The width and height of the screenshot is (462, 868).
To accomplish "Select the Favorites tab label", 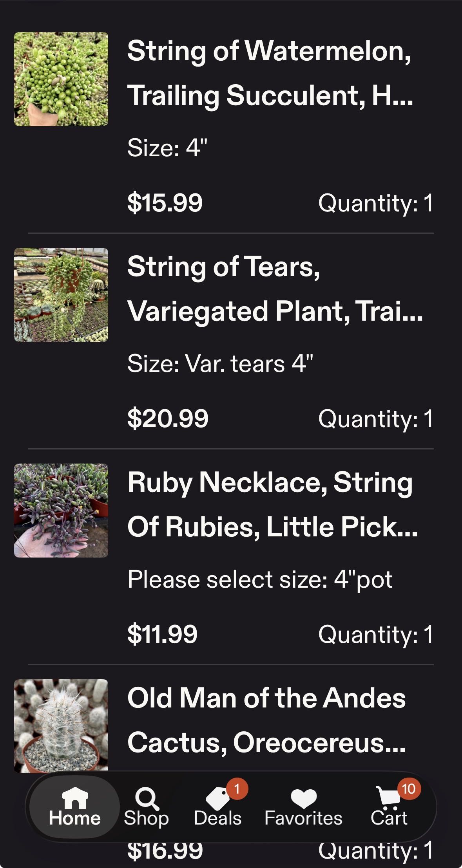I will tap(303, 818).
